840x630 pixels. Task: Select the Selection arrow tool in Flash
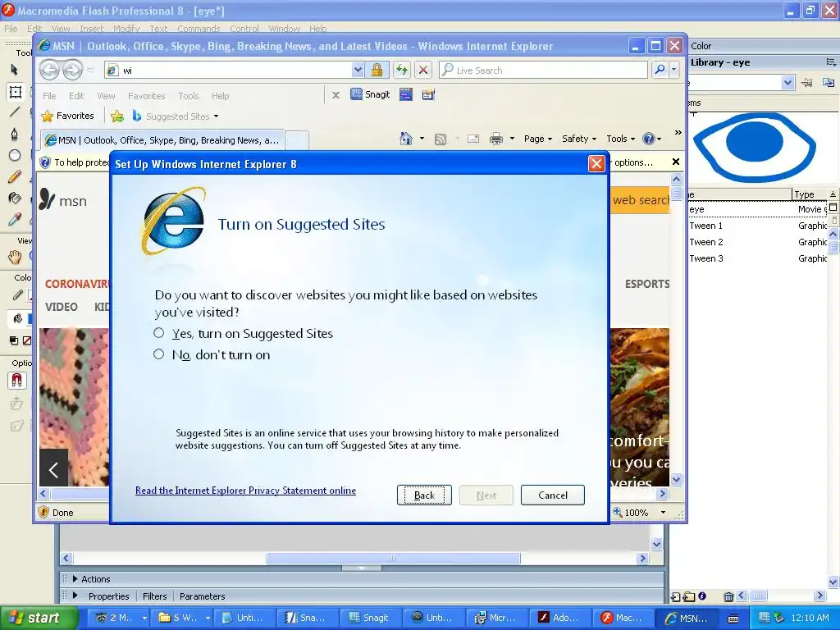pyautogui.click(x=15, y=69)
